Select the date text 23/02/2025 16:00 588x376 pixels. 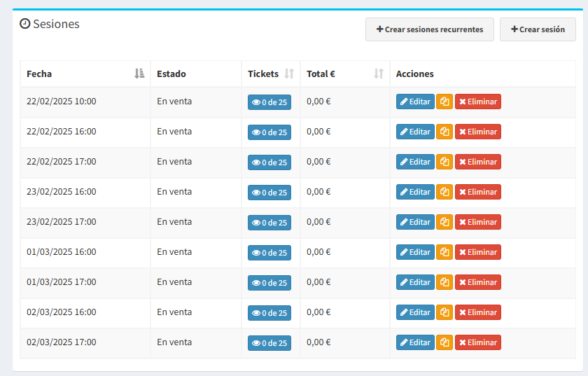coord(62,192)
